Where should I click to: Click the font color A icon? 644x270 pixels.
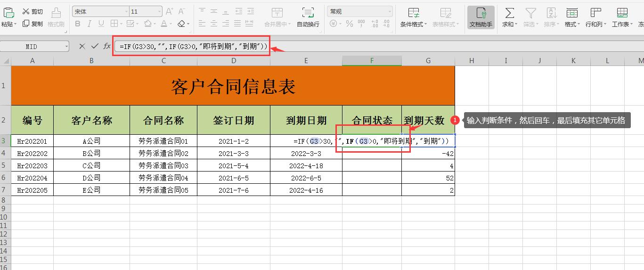pyautogui.click(x=163, y=23)
